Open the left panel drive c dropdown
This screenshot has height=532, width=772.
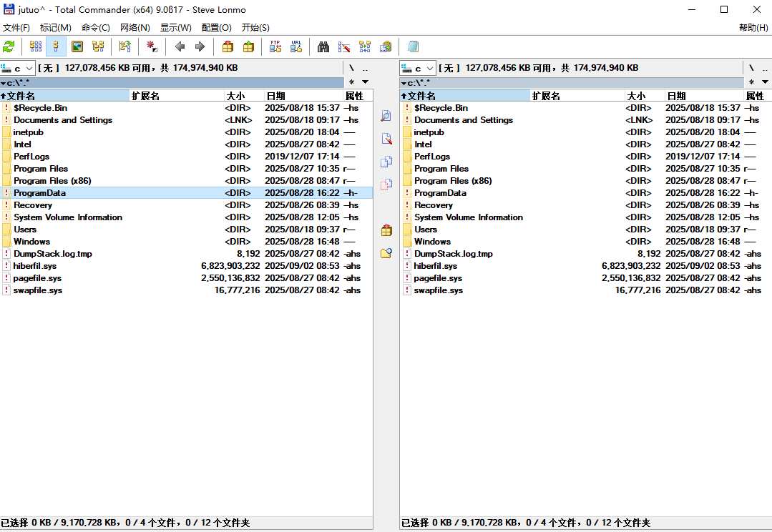17,68
